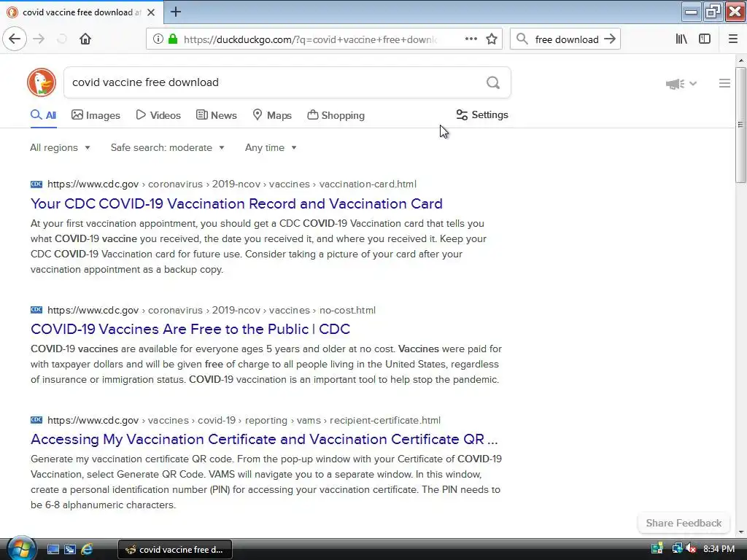This screenshot has width=747, height=560.
Task: Open DuckDuckGo Settings
Action: pyautogui.click(x=482, y=114)
